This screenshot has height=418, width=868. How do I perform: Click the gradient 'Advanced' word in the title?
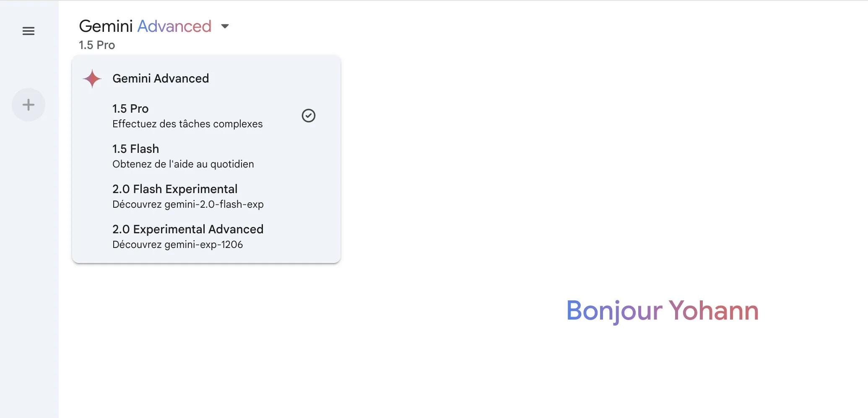[174, 26]
